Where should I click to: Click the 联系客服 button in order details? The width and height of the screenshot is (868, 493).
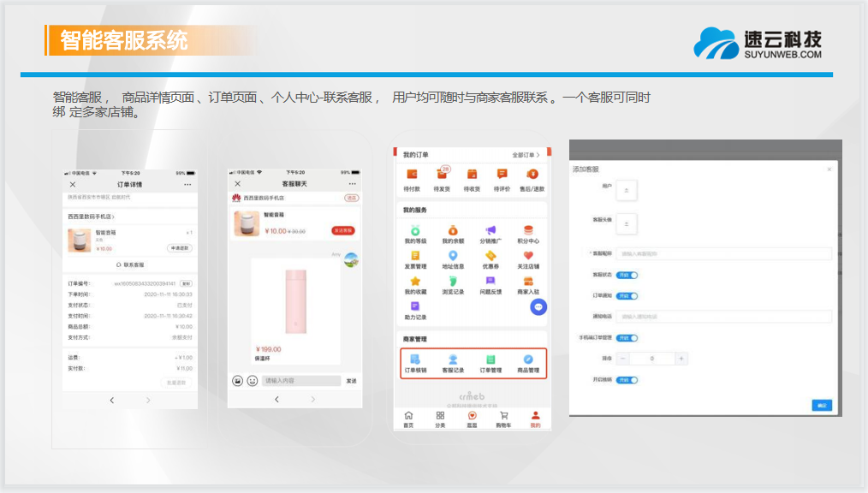[130, 265]
